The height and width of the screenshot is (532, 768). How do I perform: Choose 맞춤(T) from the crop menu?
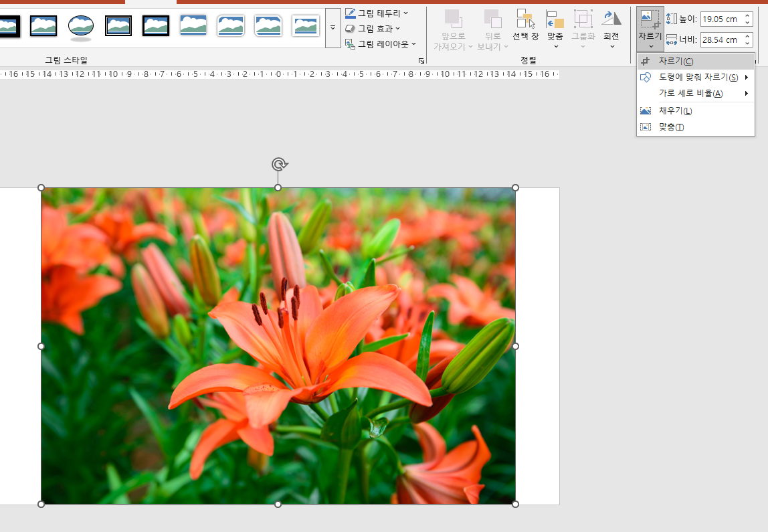696,127
